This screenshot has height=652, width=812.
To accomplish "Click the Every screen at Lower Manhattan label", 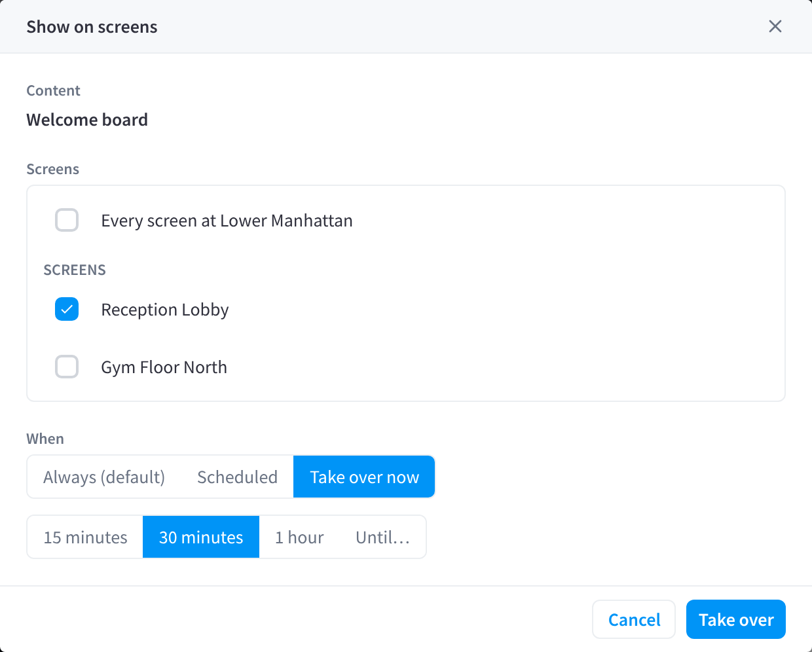I will click(227, 221).
